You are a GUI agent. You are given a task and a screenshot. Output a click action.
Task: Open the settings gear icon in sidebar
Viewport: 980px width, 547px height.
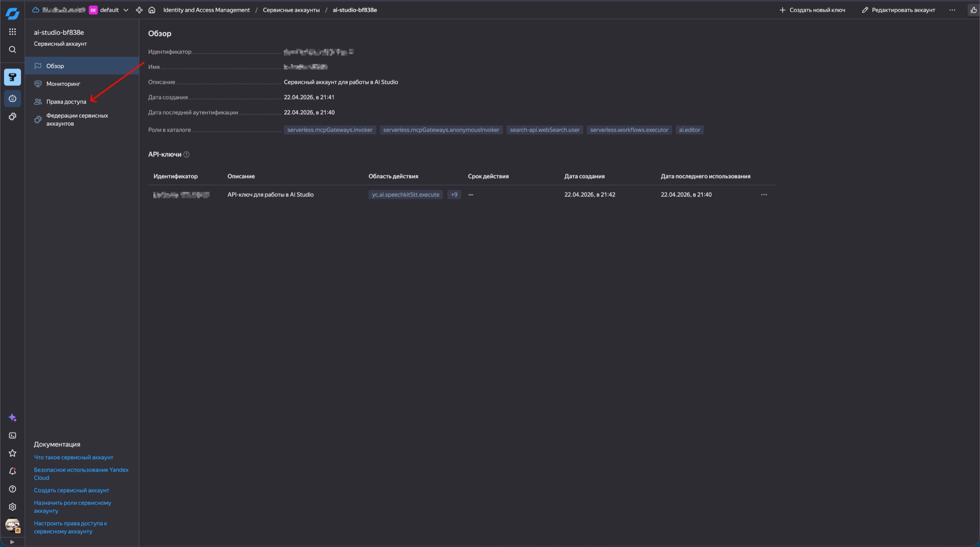(x=12, y=507)
